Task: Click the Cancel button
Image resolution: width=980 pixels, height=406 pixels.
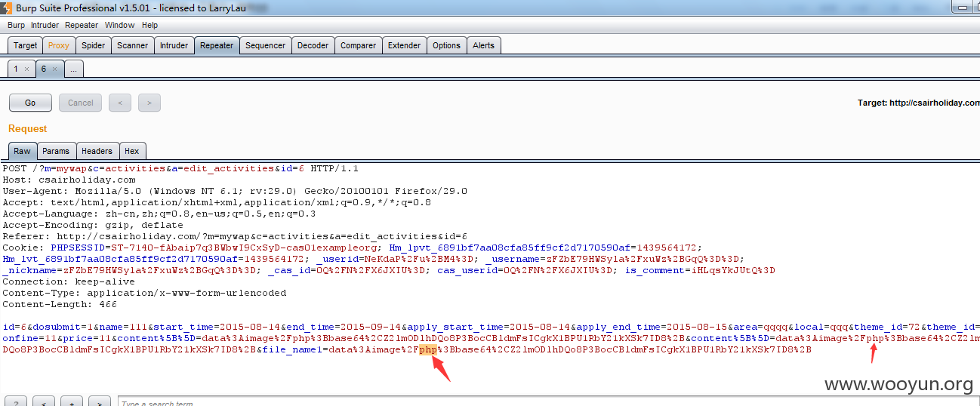Action: [81, 103]
